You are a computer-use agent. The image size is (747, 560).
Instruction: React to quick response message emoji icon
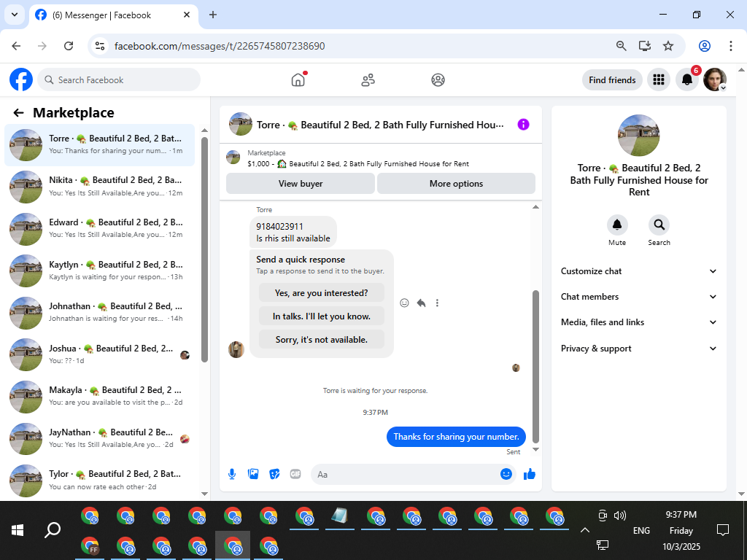click(404, 303)
